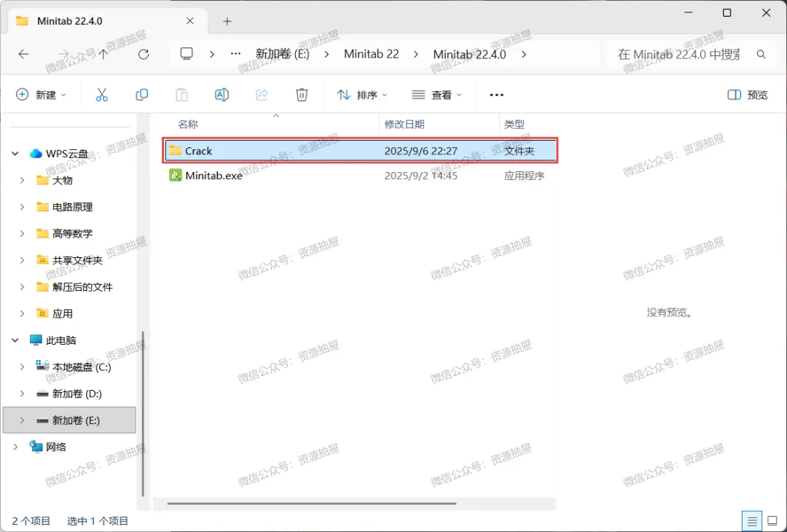
Task: Sort by 类型 column header
Action: tap(514, 125)
